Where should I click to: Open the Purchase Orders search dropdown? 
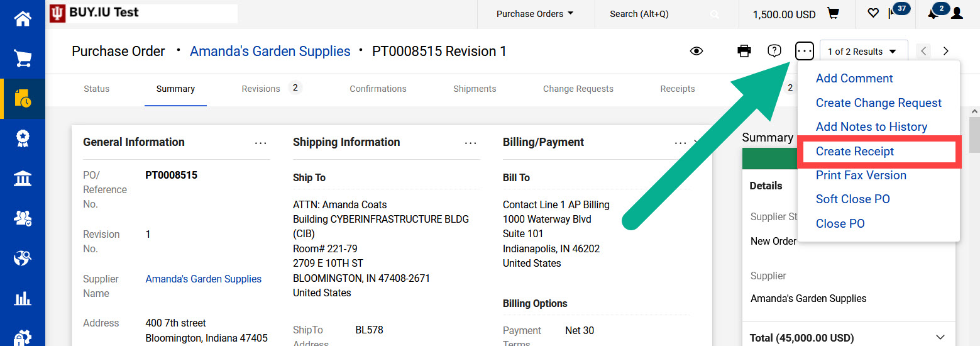pyautogui.click(x=535, y=14)
